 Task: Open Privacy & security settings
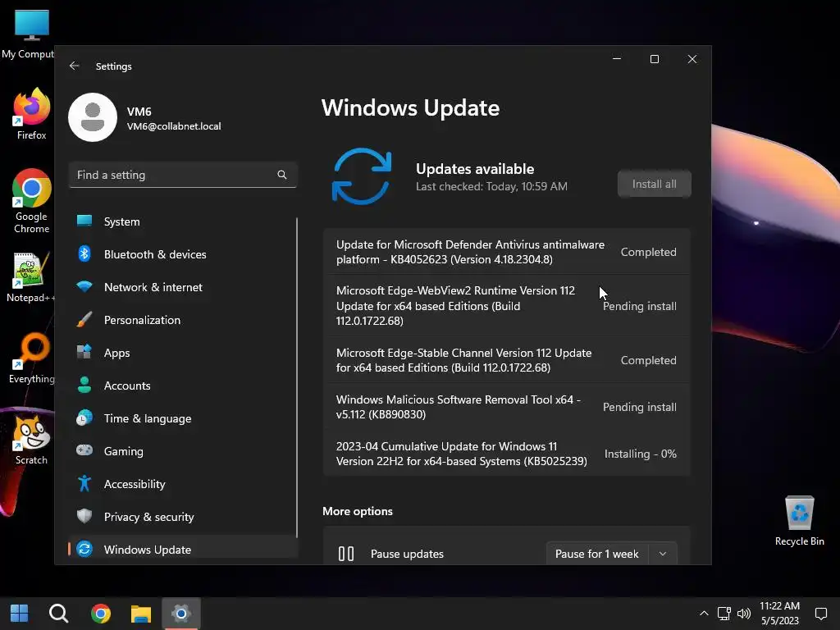182,517
